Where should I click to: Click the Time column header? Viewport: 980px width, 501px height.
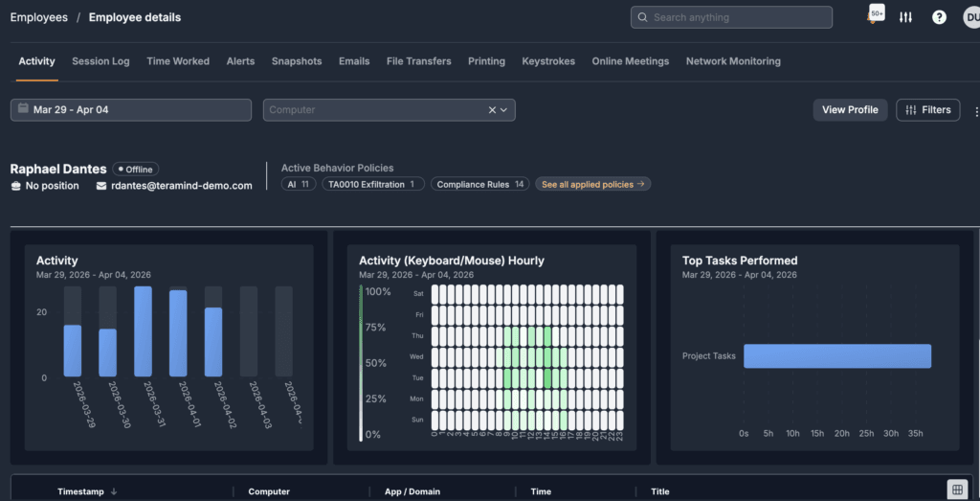[x=541, y=491]
